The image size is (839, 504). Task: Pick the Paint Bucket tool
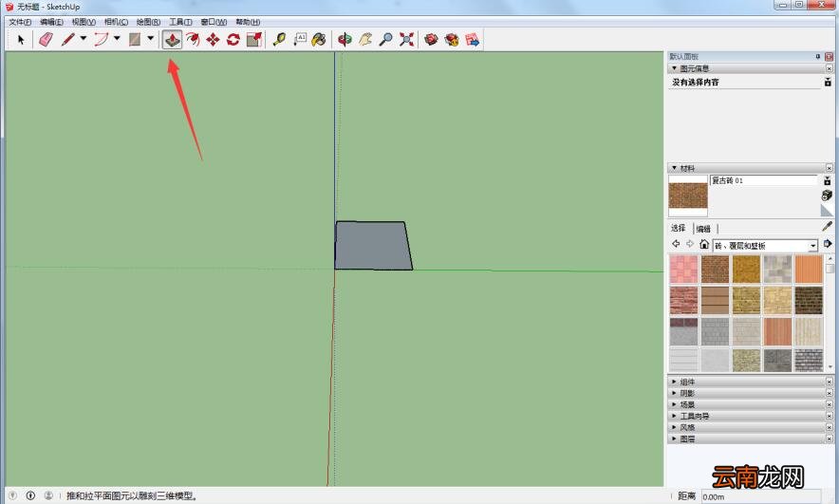pos(319,40)
